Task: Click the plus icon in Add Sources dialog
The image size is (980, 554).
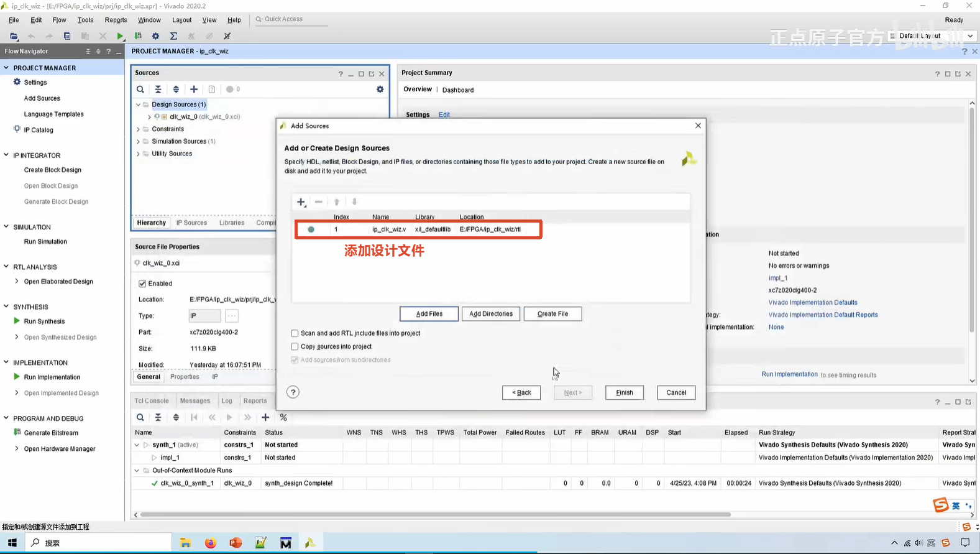Action: pyautogui.click(x=301, y=202)
